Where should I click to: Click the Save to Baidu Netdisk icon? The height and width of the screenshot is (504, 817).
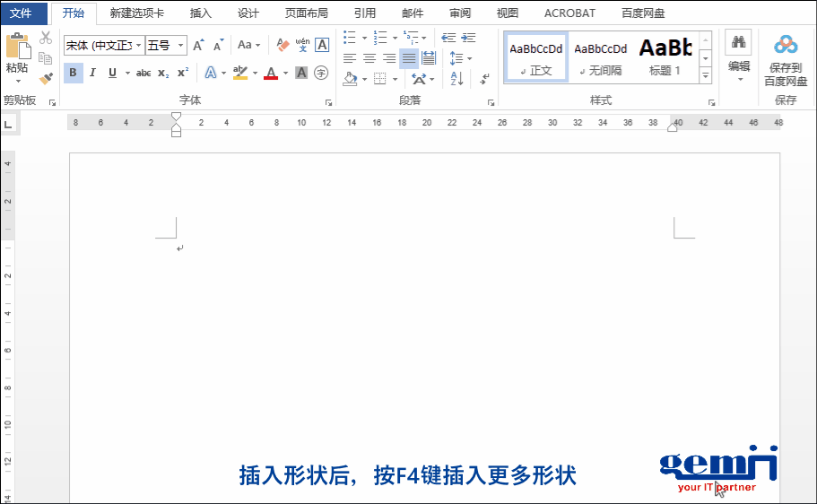(x=786, y=59)
